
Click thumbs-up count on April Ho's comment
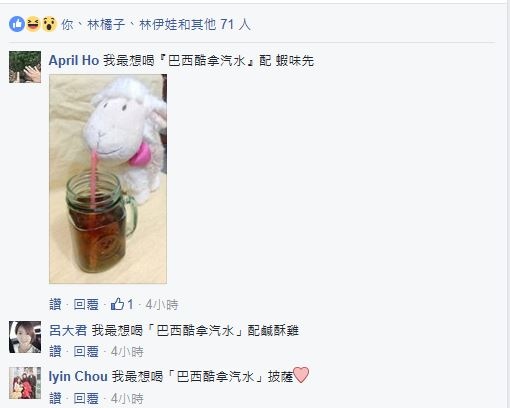pyautogui.click(x=122, y=304)
